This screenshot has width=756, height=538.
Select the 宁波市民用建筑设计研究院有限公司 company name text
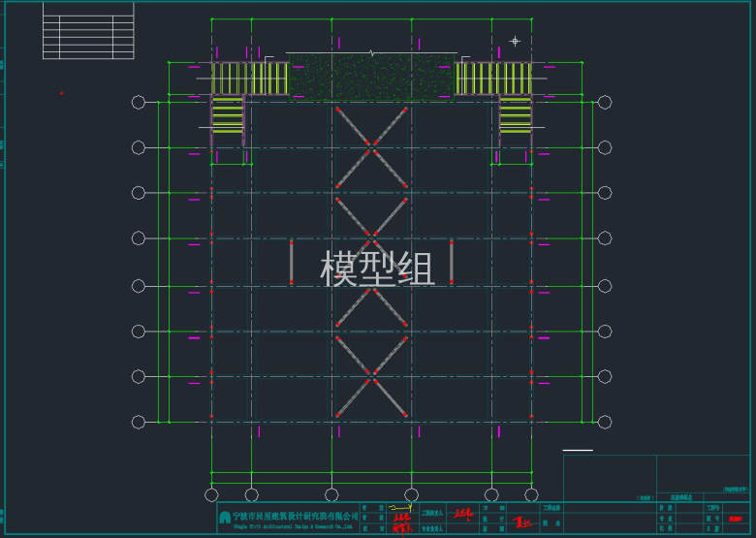[x=296, y=517]
